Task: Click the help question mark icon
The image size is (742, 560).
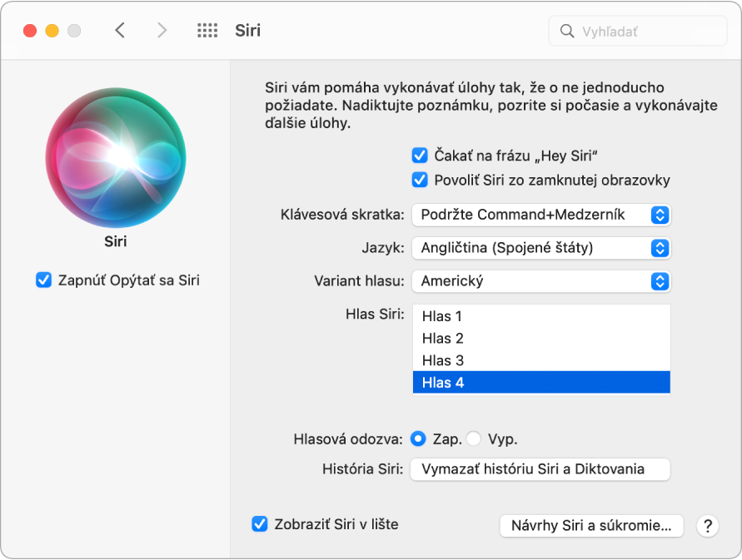Action: pos(707,526)
